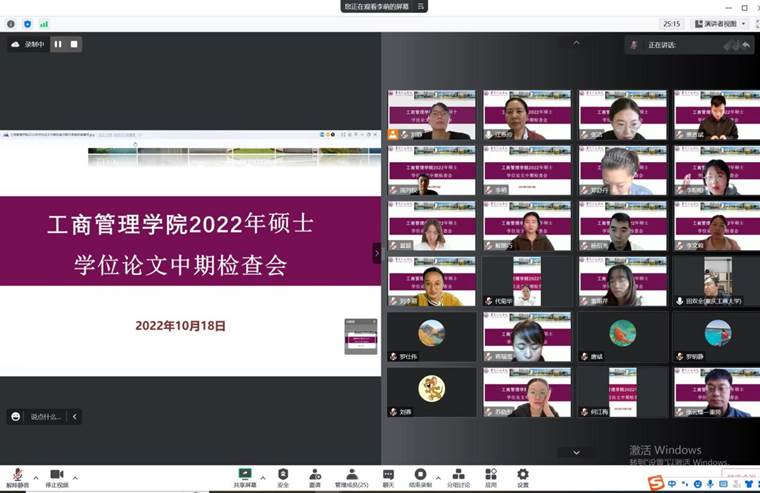Open the 应用 apps icon

(x=491, y=477)
